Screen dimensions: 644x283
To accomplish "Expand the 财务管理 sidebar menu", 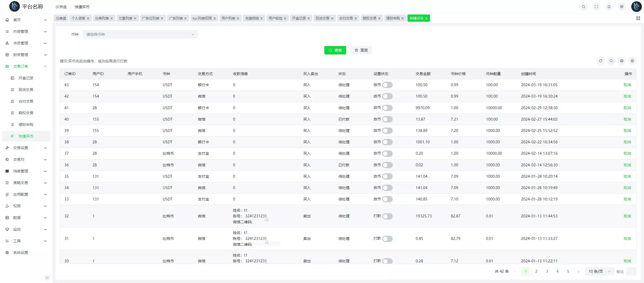I will point(26,55).
